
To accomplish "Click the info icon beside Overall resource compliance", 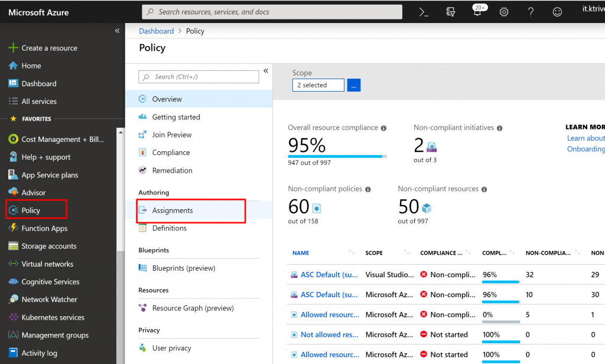I will 383,128.
